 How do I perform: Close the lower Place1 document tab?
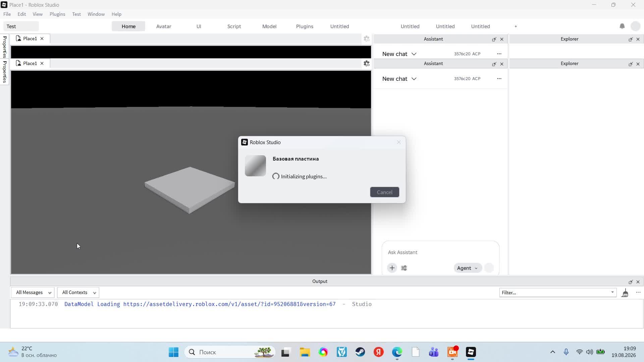(42, 63)
